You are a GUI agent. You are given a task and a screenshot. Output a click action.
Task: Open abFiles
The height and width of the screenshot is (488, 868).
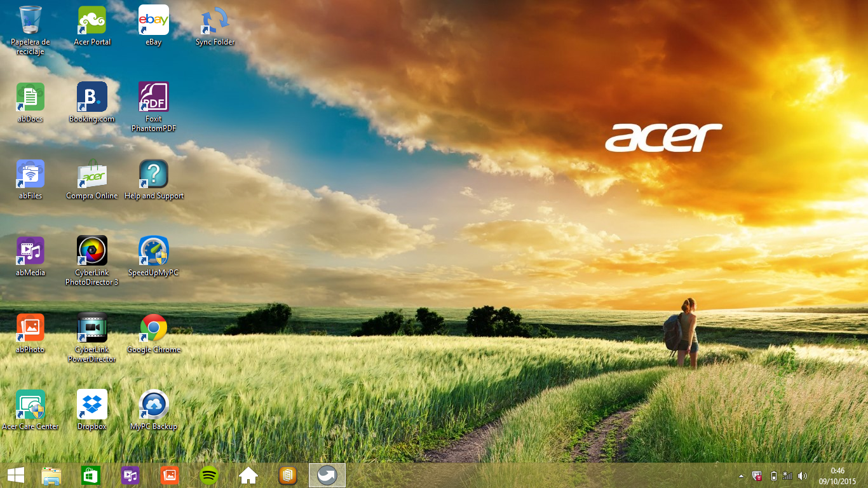coord(29,175)
